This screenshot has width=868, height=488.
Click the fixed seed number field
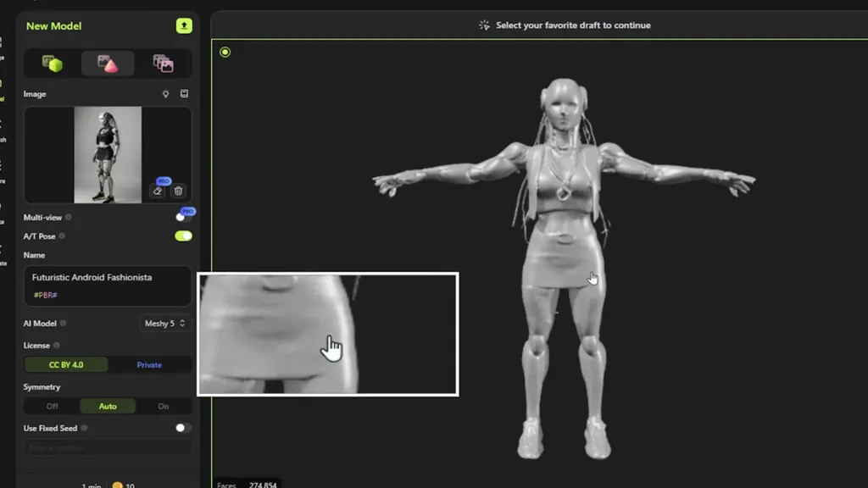tap(108, 447)
